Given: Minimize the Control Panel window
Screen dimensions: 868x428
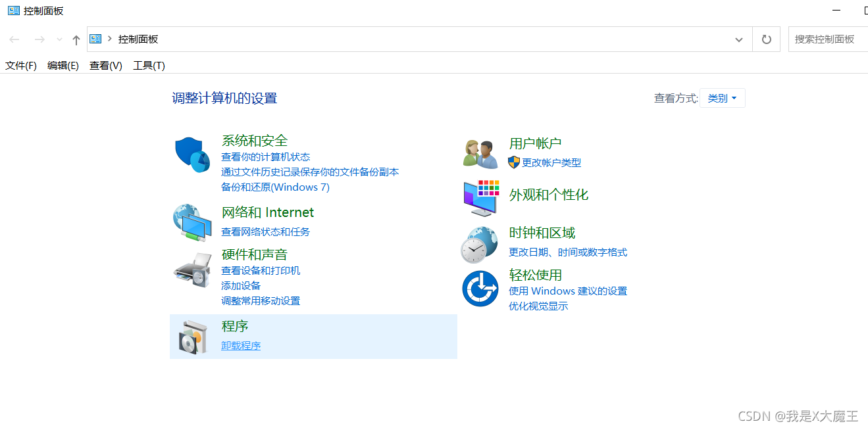Looking at the screenshot, I should point(836,11).
